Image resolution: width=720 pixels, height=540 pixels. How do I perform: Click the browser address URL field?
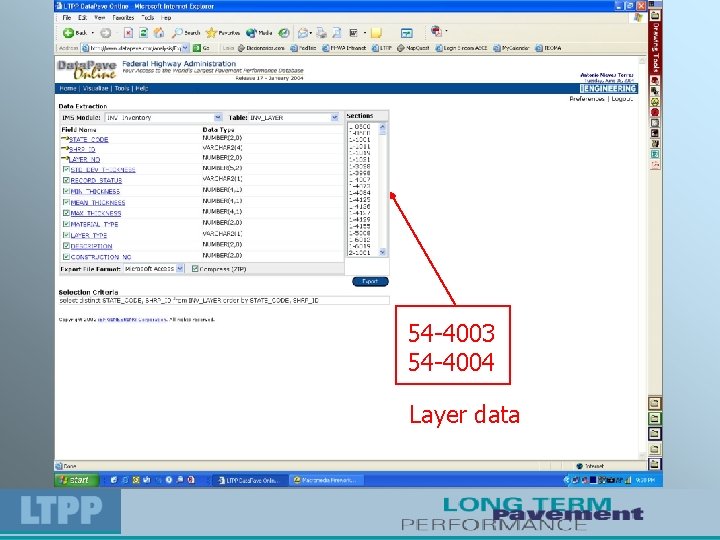click(x=135, y=48)
